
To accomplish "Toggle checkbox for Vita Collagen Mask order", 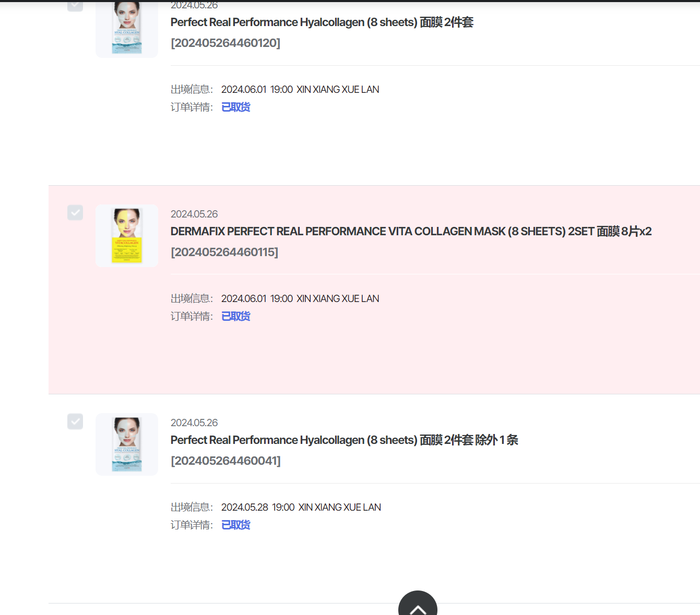I will click(x=75, y=212).
